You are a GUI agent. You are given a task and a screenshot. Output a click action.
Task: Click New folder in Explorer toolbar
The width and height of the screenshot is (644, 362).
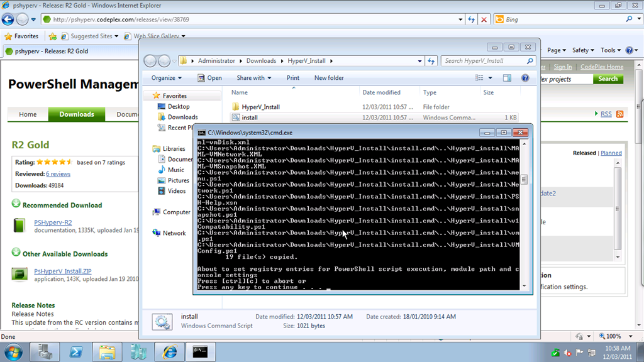pyautogui.click(x=328, y=78)
